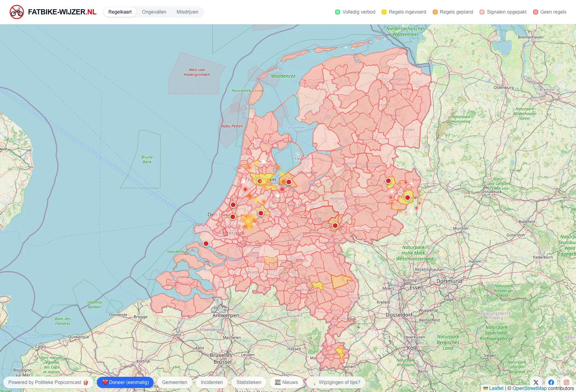Viewport: 576px width, 392px height.
Task: Follow the OpenStreetMap attribution link
Action: coord(529,388)
